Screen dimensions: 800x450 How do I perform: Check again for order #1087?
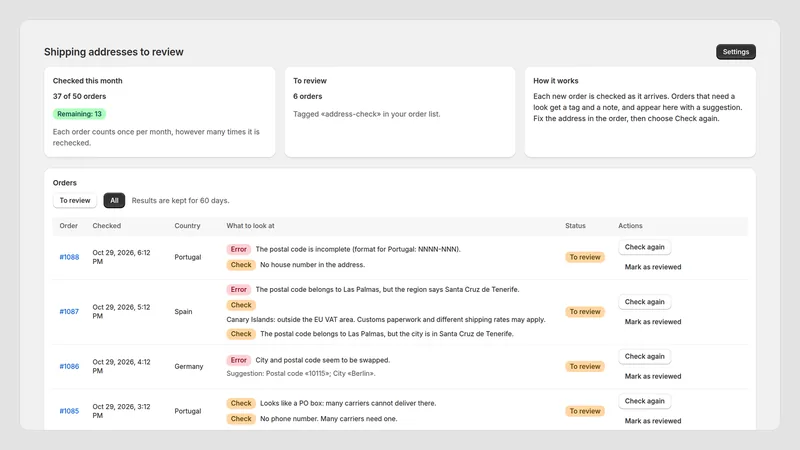click(644, 302)
